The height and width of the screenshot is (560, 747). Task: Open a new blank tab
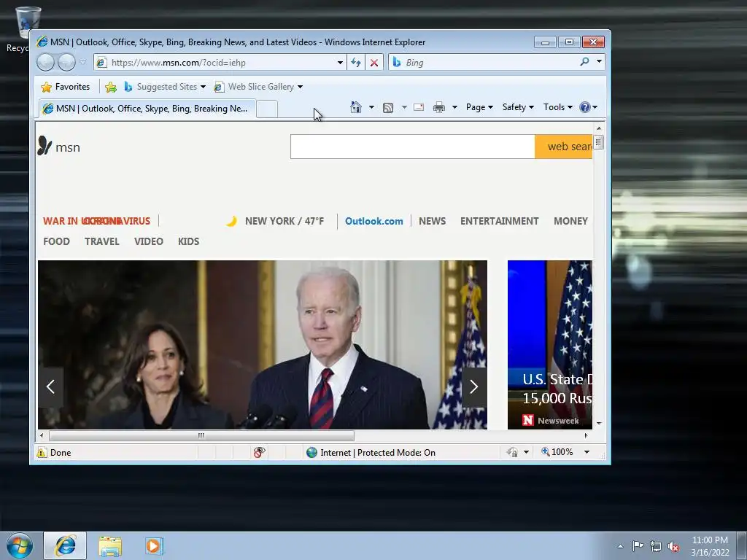267,109
